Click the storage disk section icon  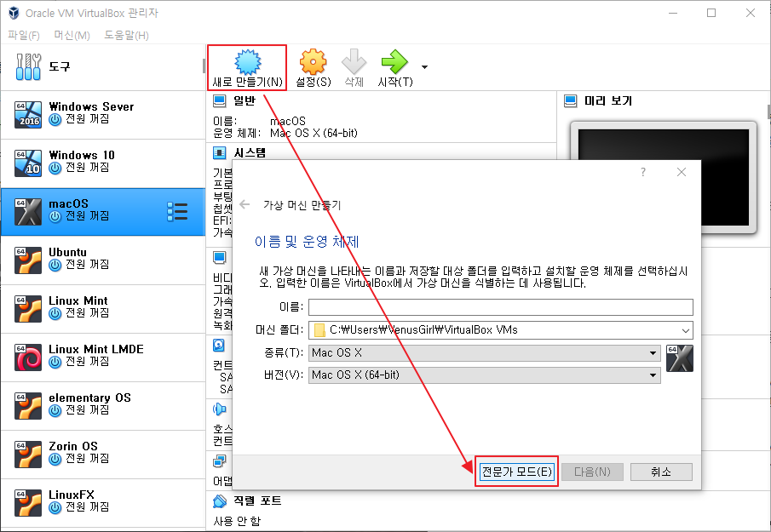(x=219, y=346)
